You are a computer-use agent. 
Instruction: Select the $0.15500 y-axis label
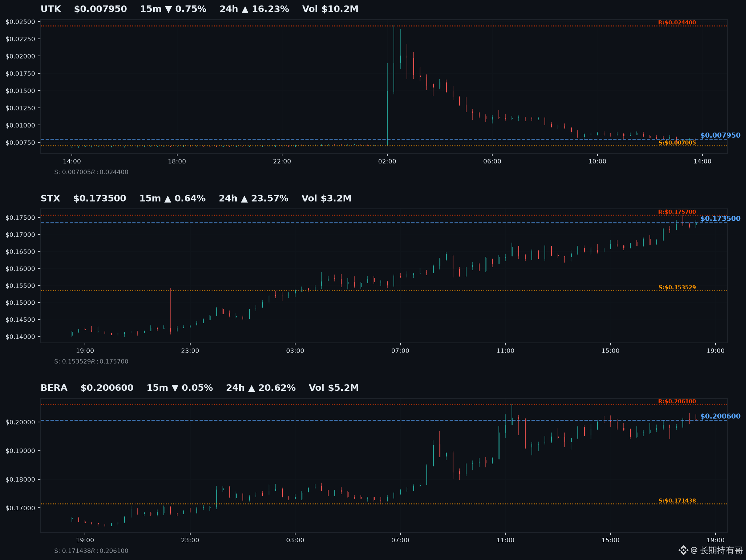click(20, 286)
